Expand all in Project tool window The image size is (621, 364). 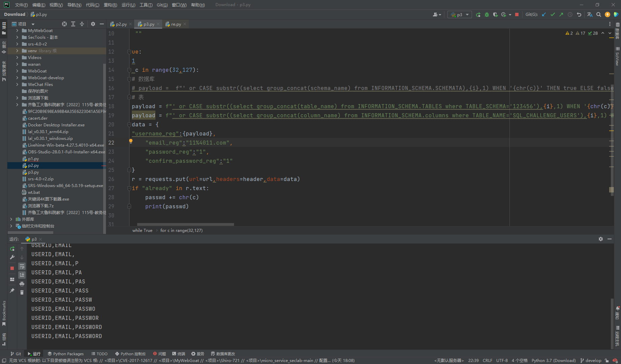tap(73, 24)
